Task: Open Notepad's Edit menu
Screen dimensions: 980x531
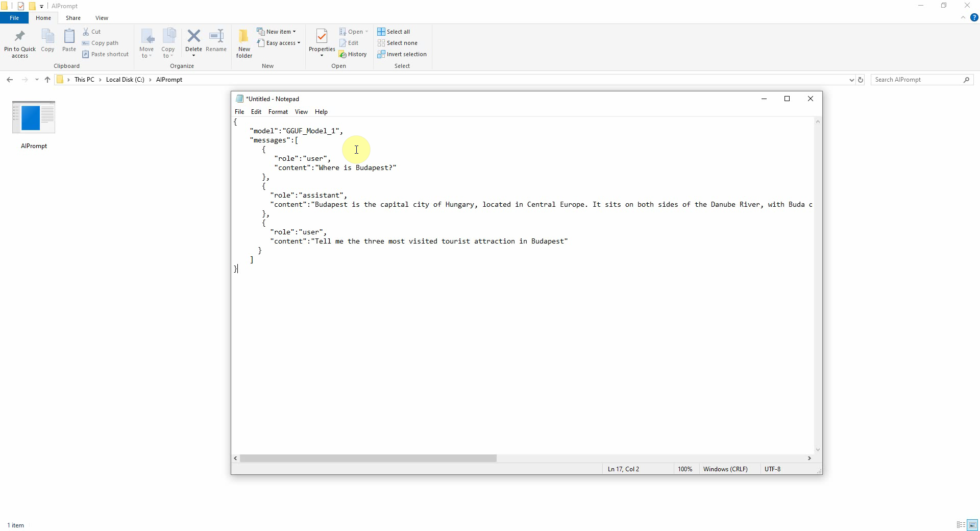Action: [256, 112]
